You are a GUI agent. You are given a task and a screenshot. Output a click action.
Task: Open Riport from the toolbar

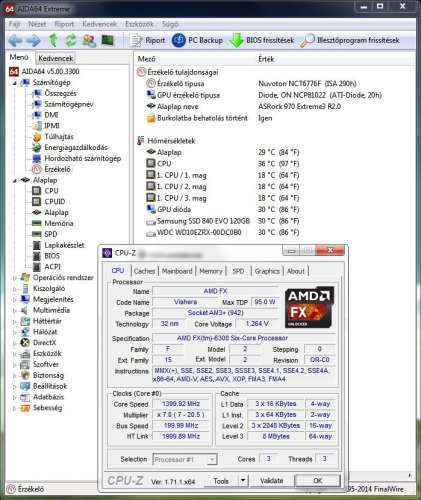coord(148,40)
